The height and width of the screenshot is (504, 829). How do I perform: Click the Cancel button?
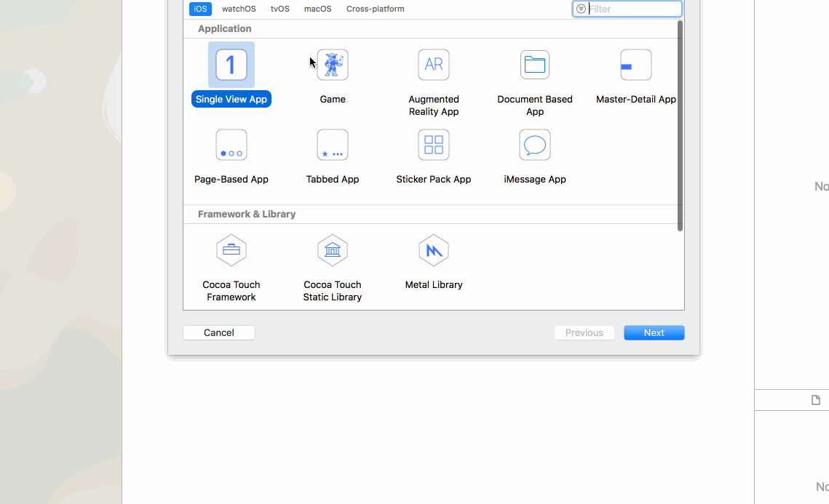click(219, 332)
